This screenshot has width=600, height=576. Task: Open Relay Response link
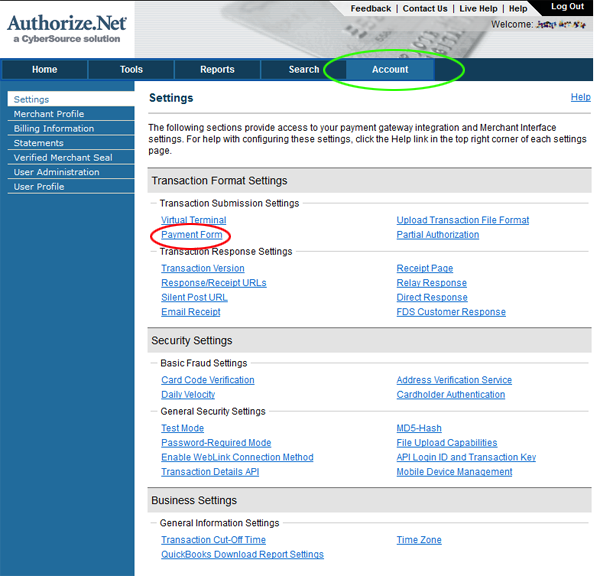point(432,283)
